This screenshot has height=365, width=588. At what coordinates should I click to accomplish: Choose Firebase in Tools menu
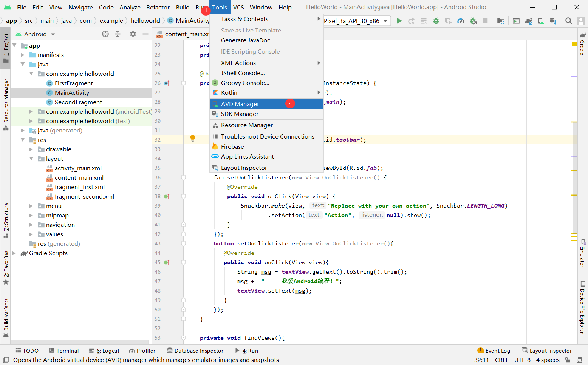(x=266, y=146)
